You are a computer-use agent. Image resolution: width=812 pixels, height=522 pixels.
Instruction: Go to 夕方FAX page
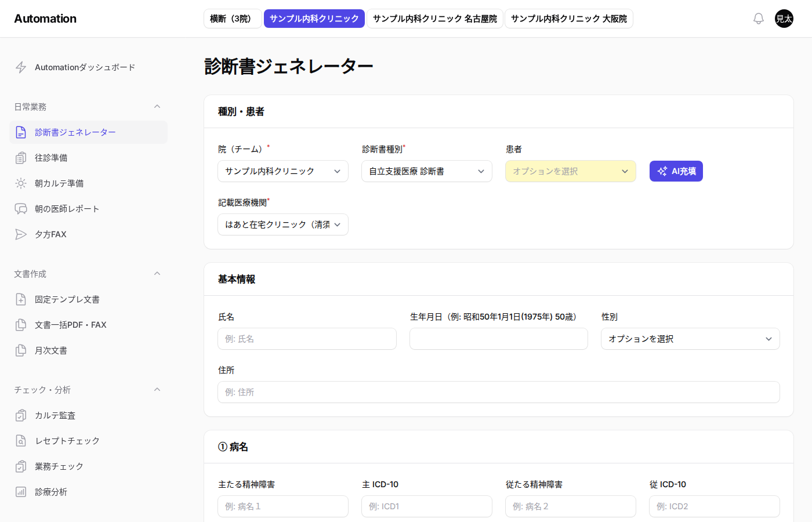click(x=88, y=234)
